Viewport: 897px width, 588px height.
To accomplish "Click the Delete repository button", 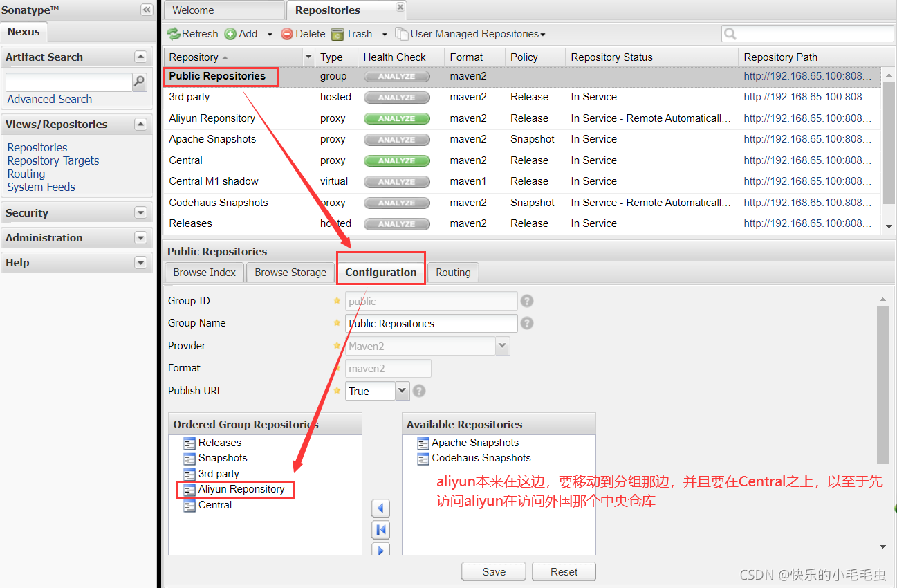I will (x=303, y=34).
